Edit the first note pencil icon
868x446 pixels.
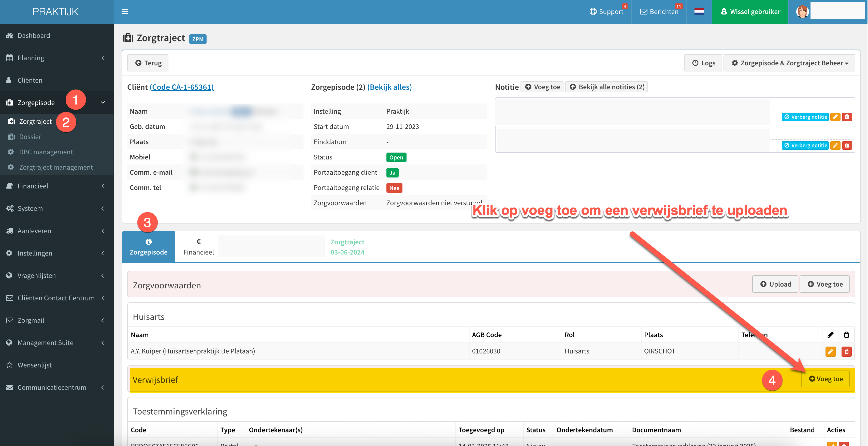835,117
